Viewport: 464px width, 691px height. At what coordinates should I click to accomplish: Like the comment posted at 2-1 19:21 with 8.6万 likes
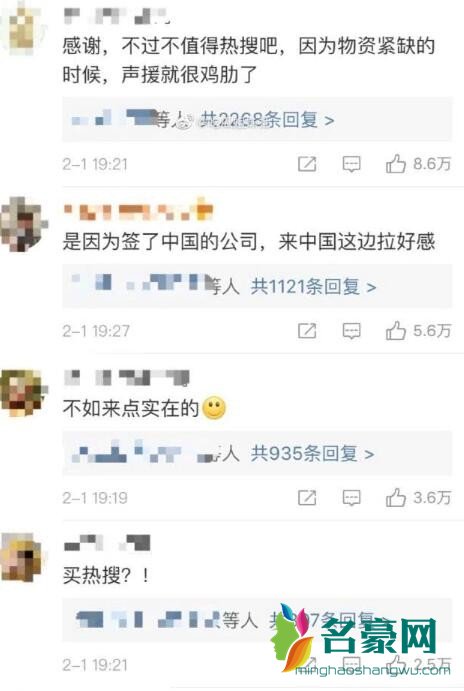(x=395, y=163)
